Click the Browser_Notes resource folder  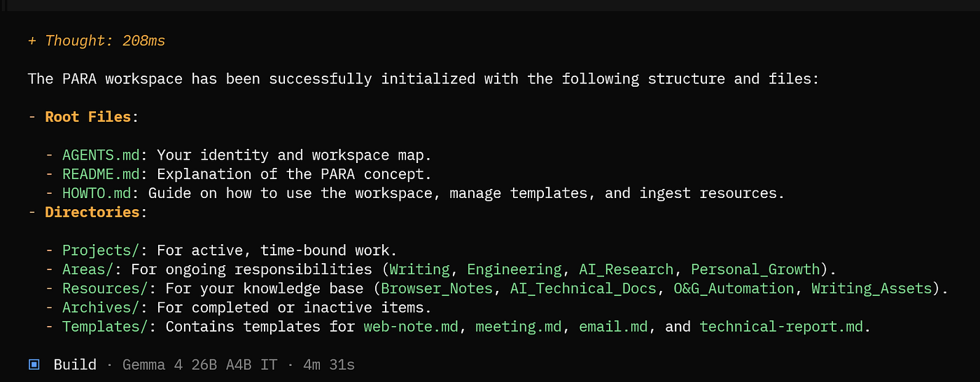[x=437, y=288]
